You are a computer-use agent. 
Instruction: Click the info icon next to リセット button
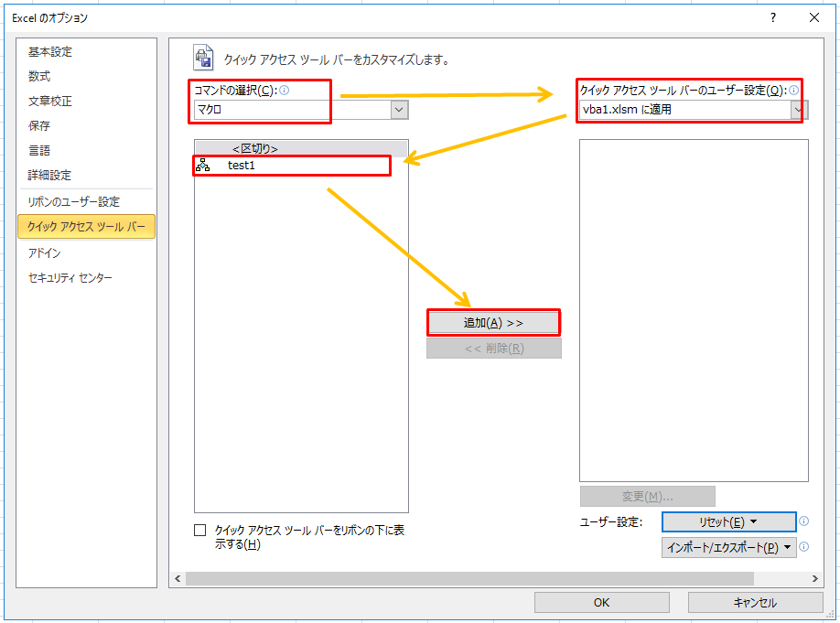803,521
